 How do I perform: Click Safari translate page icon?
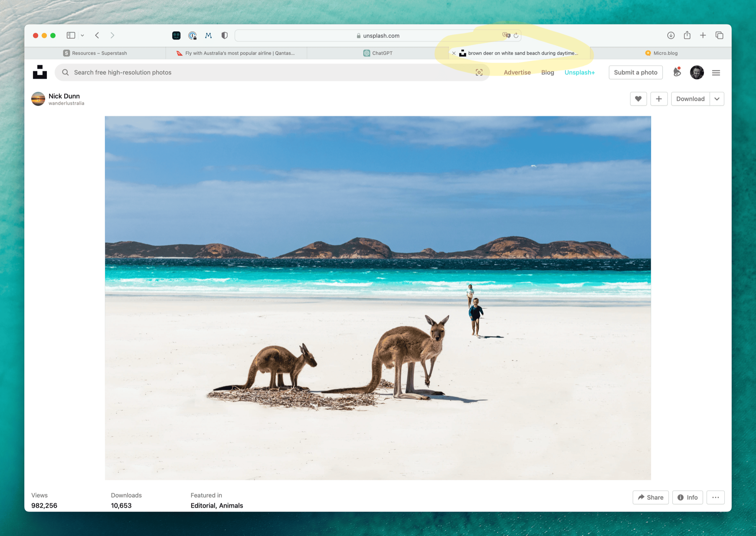click(x=506, y=35)
